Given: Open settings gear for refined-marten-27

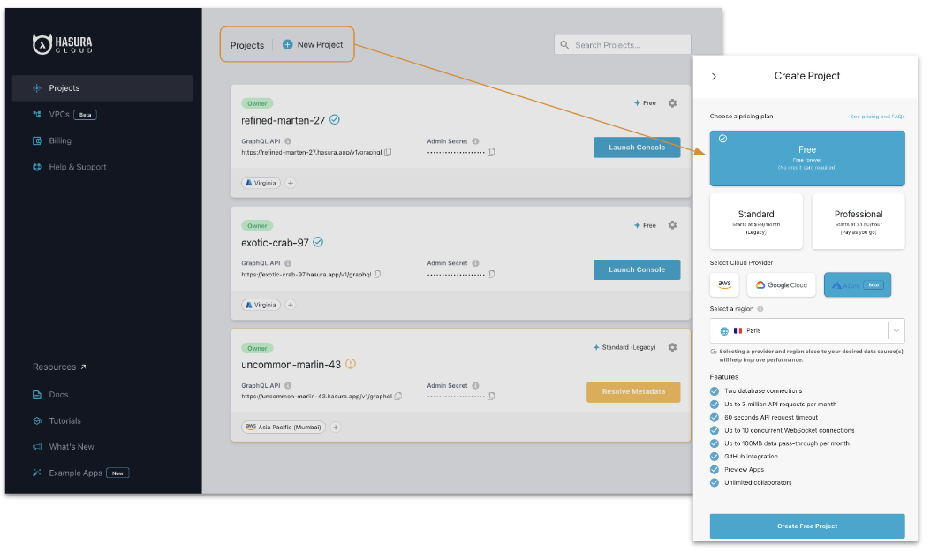Looking at the screenshot, I should click(x=672, y=103).
